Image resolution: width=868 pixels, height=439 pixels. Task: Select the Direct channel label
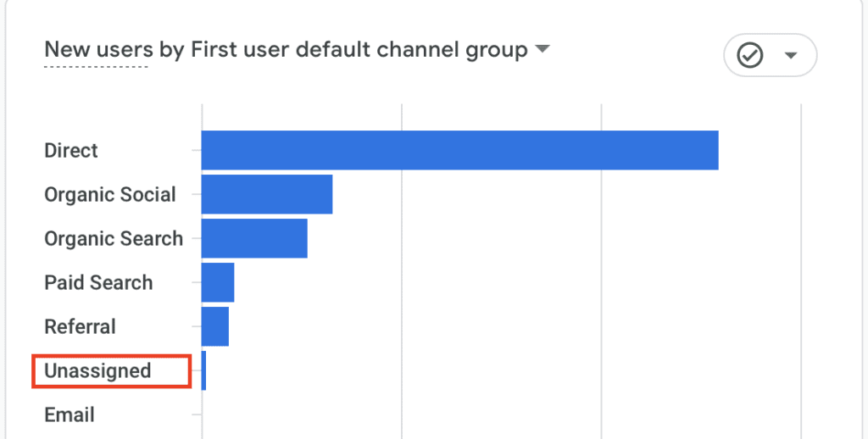coord(71,151)
